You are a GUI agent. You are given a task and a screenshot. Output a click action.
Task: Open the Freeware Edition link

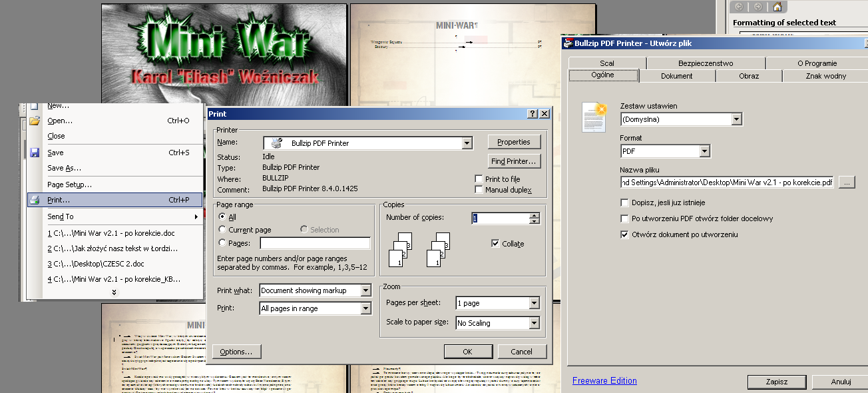604,381
